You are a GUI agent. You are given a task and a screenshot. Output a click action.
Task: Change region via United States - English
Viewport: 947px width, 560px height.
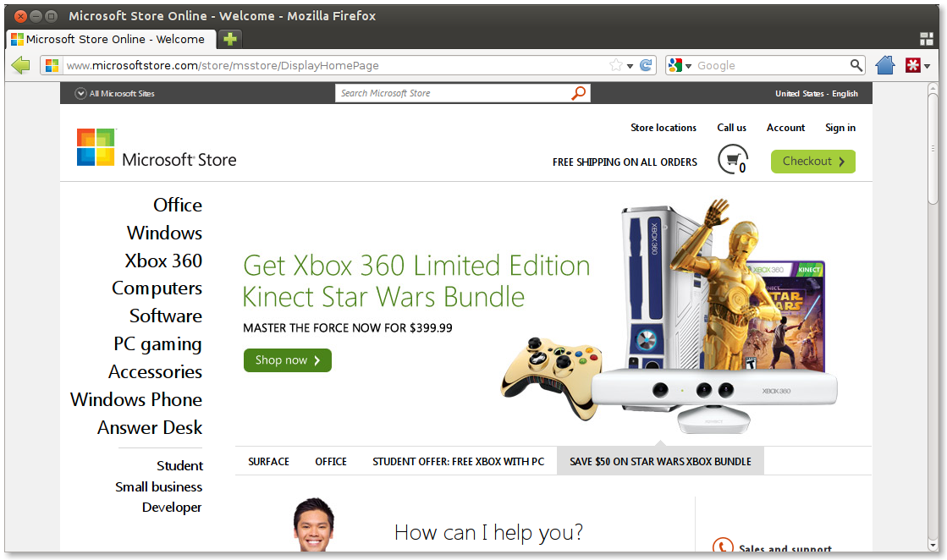pyautogui.click(x=817, y=94)
